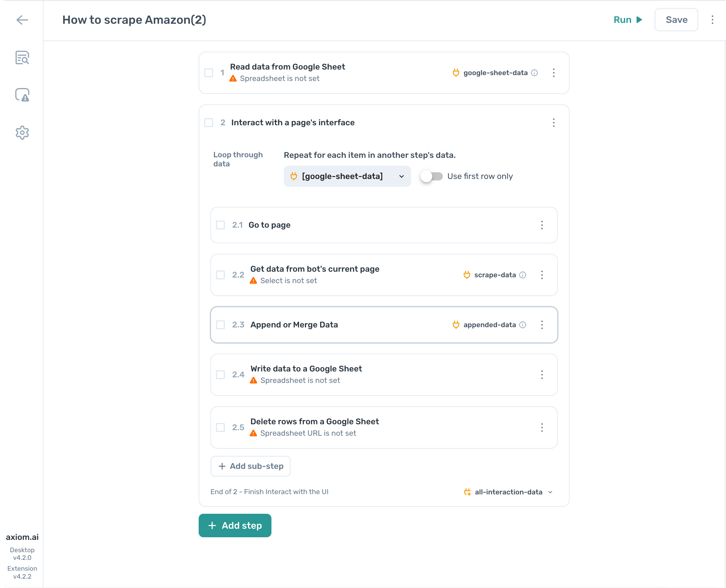Open the kebab menu on step 2.3
This screenshot has height=588, width=726.
542,325
